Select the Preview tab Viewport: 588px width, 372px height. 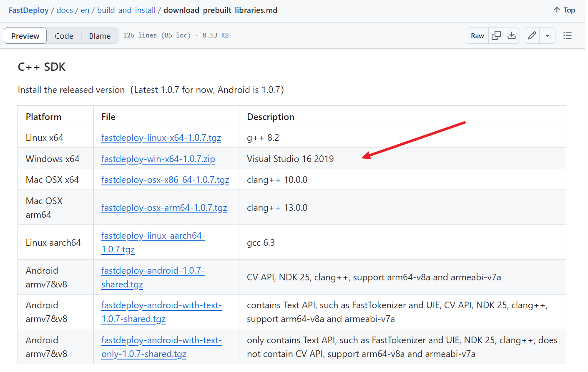point(25,36)
